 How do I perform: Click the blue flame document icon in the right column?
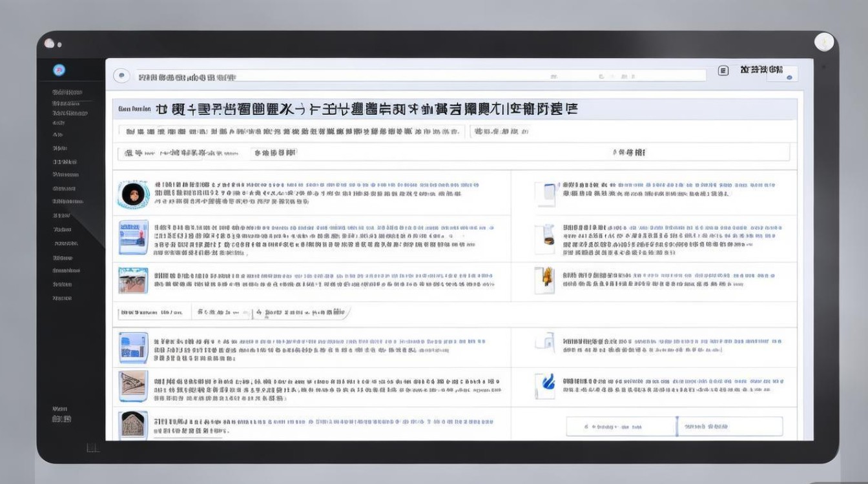[544, 385]
